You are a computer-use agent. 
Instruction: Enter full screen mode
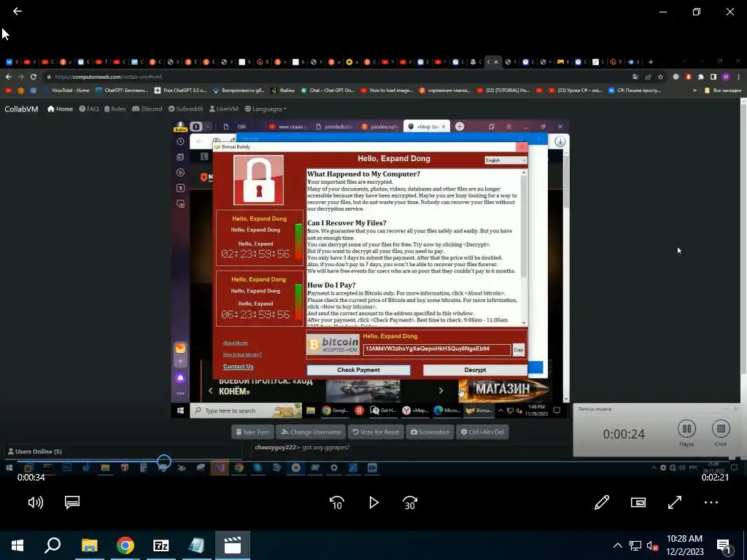click(x=675, y=502)
